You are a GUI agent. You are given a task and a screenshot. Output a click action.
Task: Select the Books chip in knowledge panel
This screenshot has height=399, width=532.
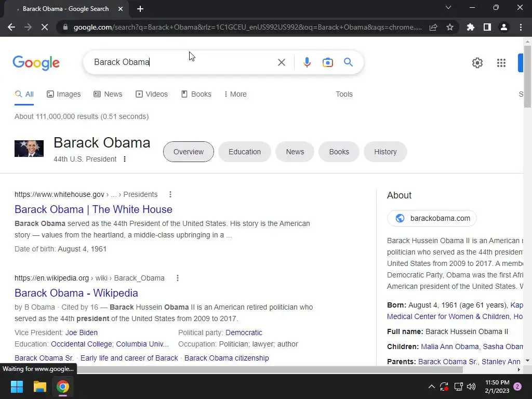pos(339,152)
